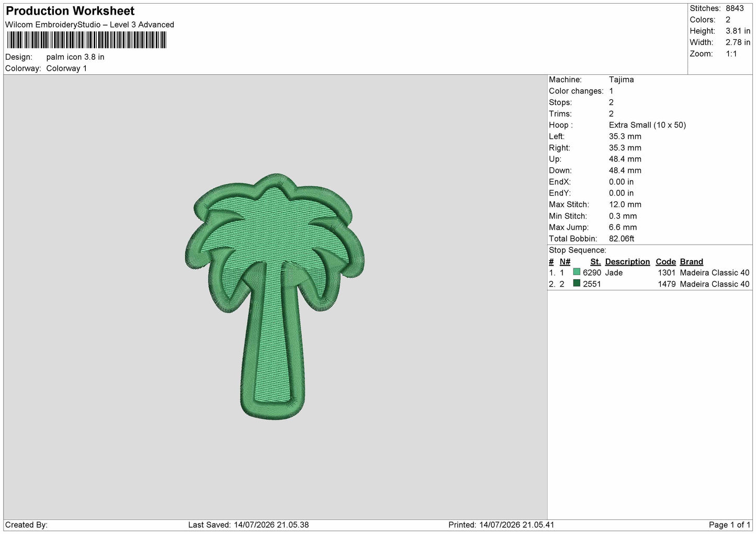Click the 'Production Worksheet' title
Screen dimensions: 756x534
point(70,11)
